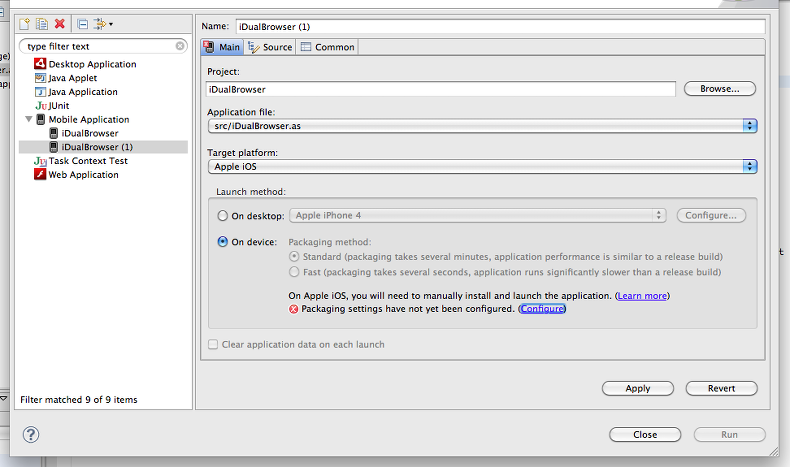
Task: Click the Apply button
Action: pyautogui.click(x=638, y=388)
